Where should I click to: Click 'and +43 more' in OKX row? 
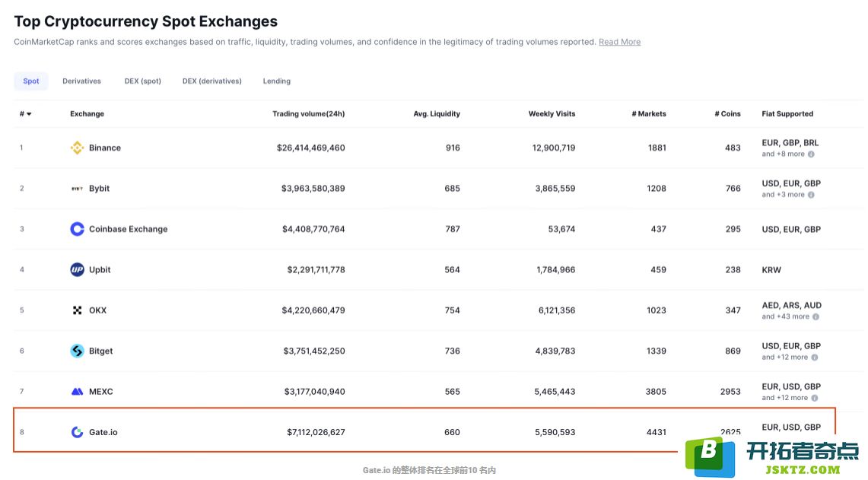[785, 316]
